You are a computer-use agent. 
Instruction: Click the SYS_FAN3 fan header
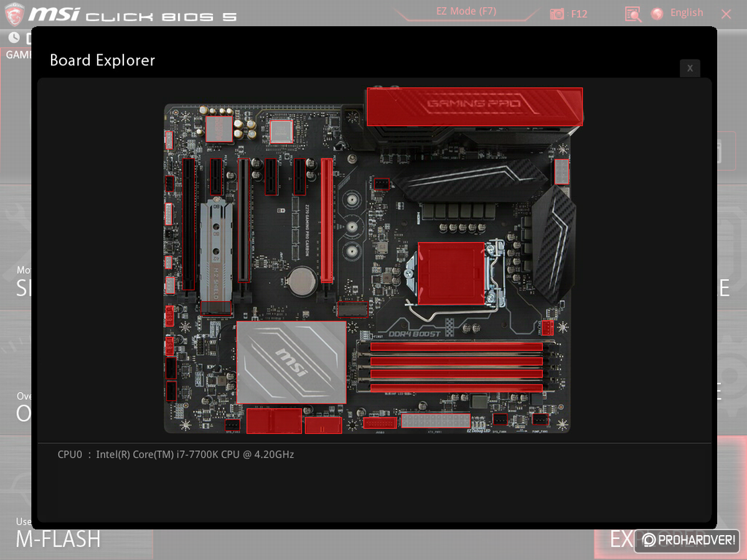232,425
